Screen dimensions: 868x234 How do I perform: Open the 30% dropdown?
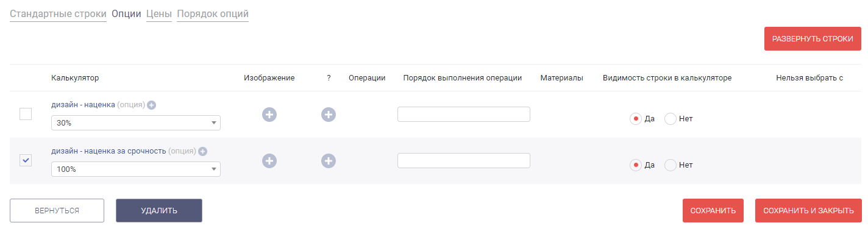tap(136, 123)
